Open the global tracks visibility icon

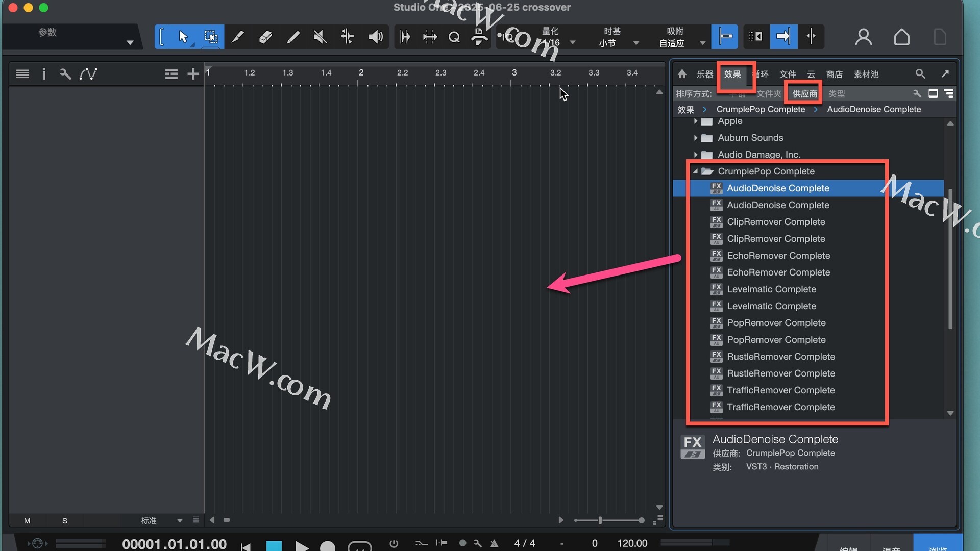[x=171, y=74]
